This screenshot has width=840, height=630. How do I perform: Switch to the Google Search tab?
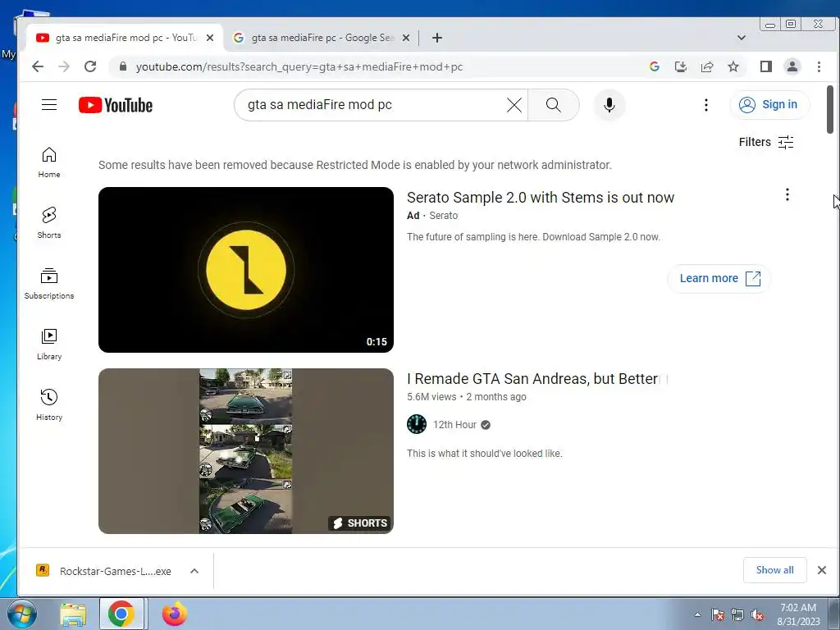[321, 38]
